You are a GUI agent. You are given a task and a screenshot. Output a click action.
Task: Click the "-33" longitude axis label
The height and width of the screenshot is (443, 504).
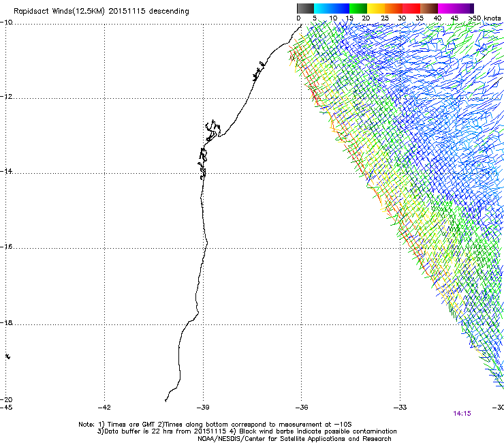tap(400, 408)
